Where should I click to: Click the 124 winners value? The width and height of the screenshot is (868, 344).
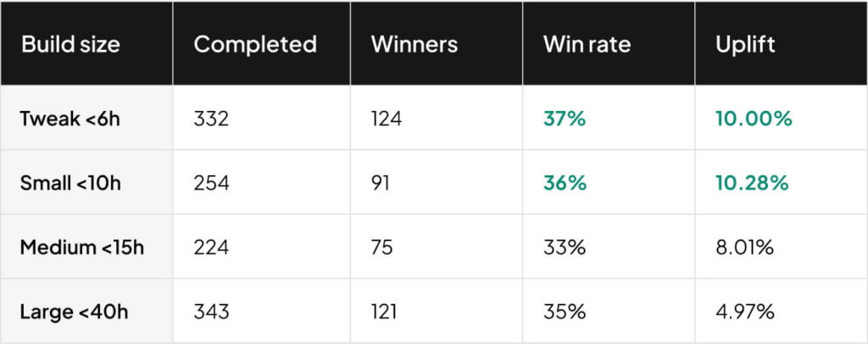point(387,119)
